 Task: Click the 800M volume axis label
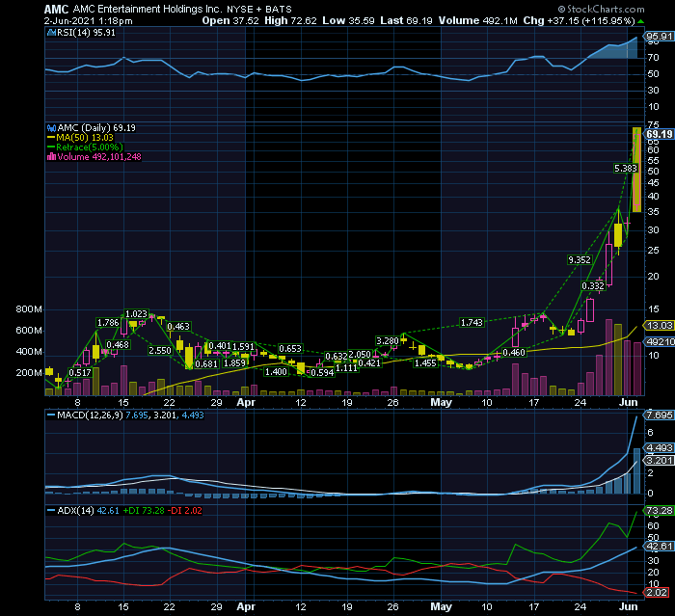click(29, 309)
